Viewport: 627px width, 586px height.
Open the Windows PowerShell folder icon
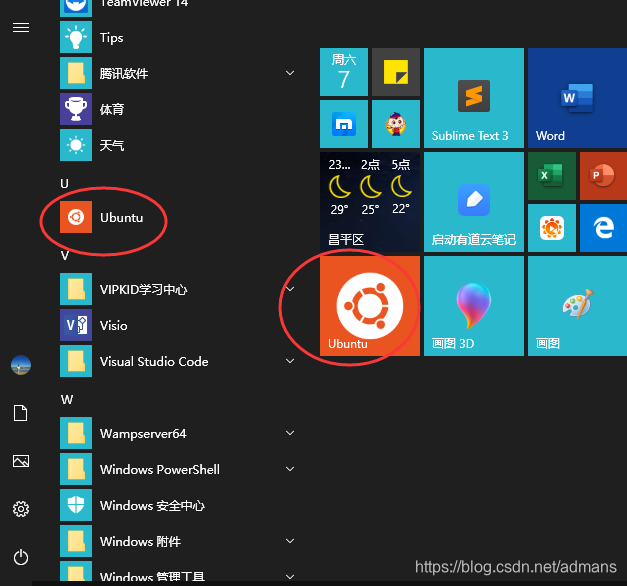point(76,469)
